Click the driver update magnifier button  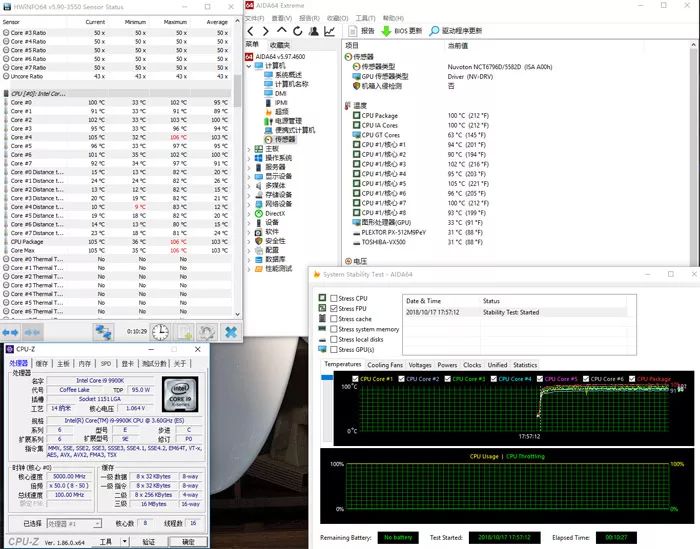(455, 31)
